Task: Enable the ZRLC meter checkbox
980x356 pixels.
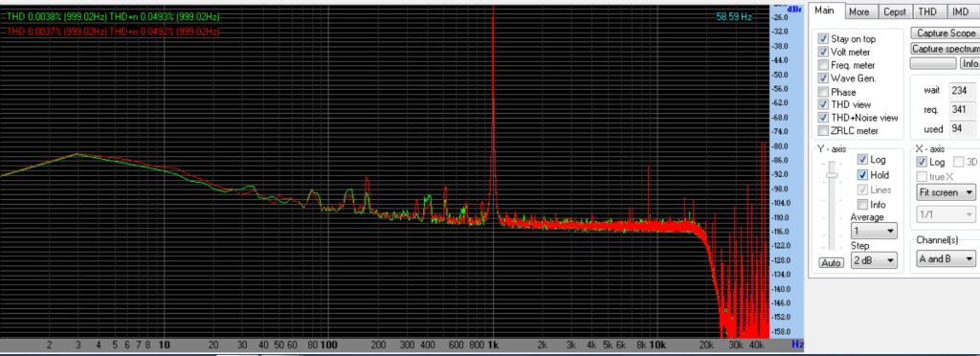Action: 823,130
